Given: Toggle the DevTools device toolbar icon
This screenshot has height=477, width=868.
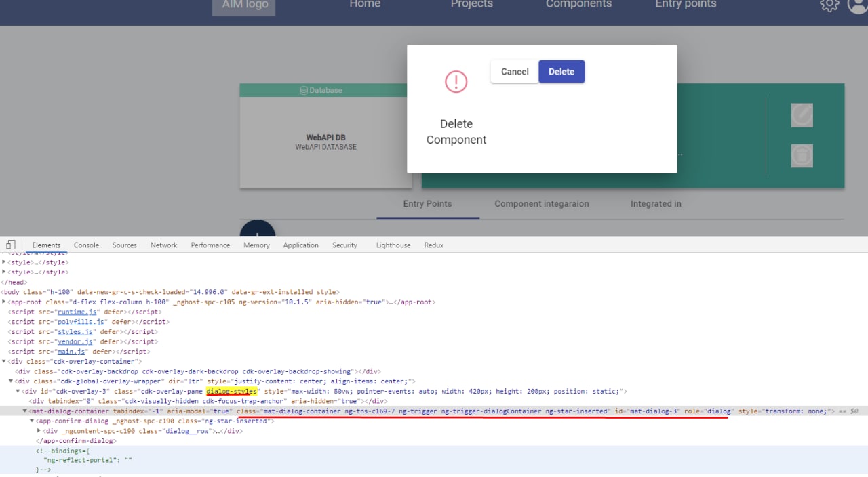Looking at the screenshot, I should pos(11,245).
